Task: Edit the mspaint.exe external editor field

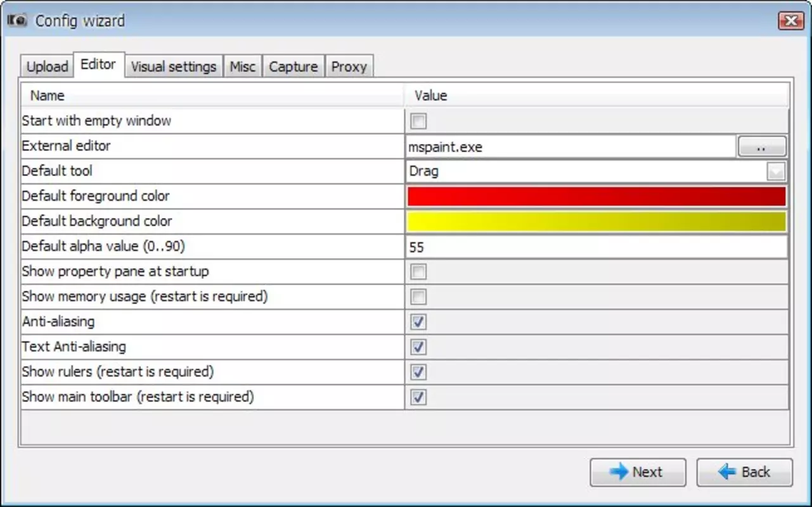Action: click(x=570, y=147)
